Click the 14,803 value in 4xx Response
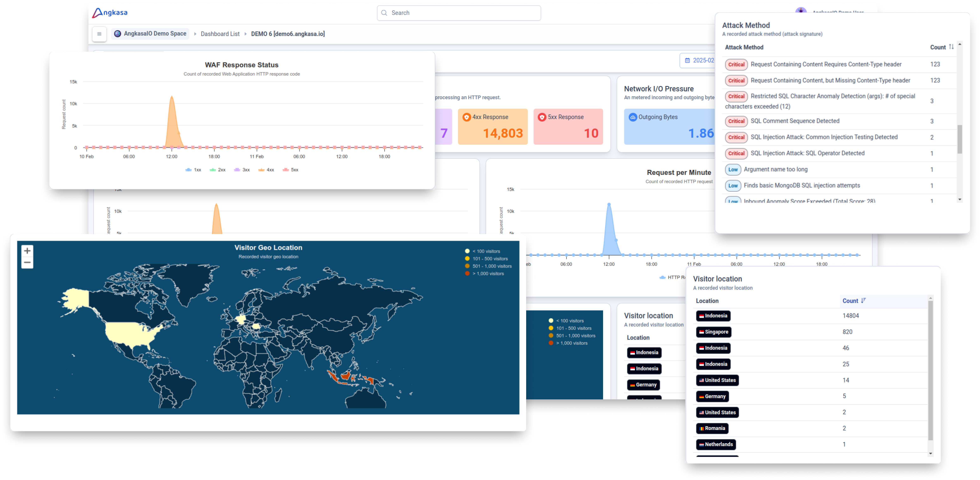Screen dimensions: 980x480 tap(503, 134)
